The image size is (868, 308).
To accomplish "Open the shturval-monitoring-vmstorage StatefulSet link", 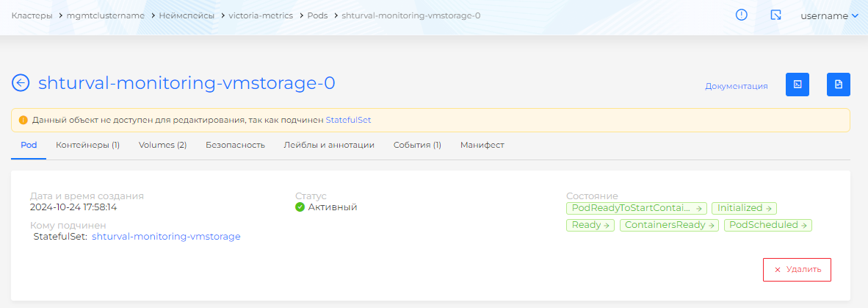I will (x=166, y=237).
